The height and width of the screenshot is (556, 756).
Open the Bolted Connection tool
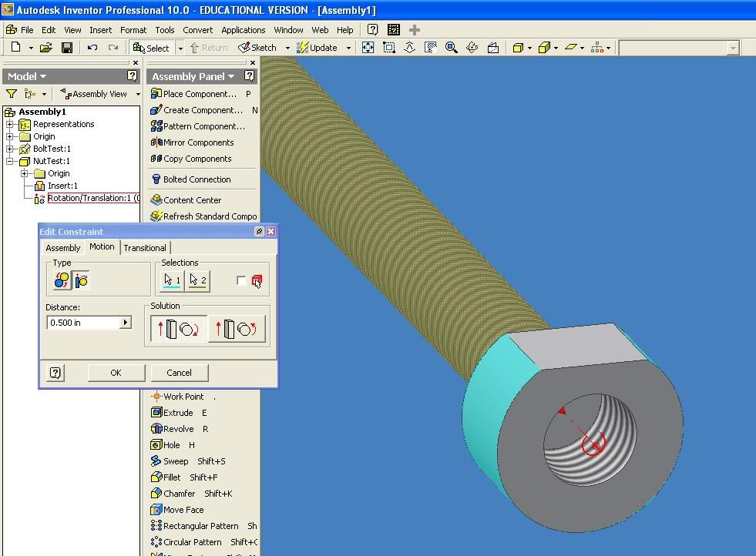point(197,179)
